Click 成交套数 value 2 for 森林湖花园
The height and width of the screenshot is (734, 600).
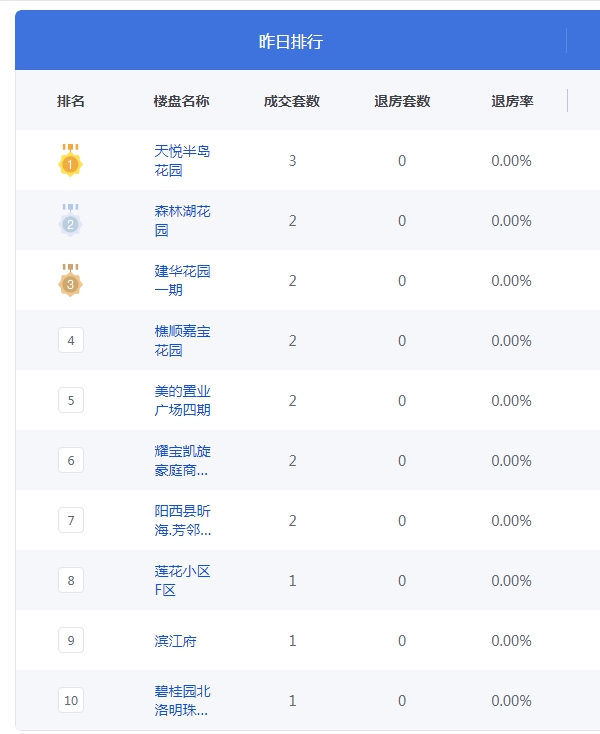coord(293,220)
